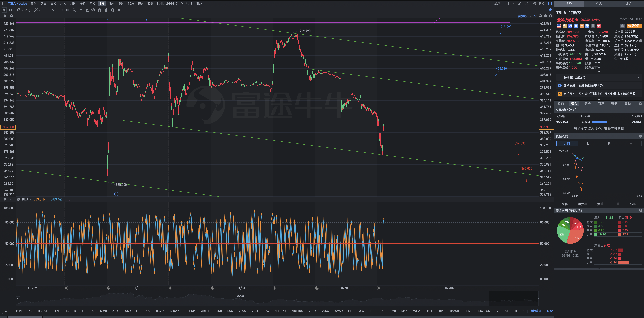Open the 前复权 adjustment dropdown
This screenshot has width=644, height=318.
525,16
